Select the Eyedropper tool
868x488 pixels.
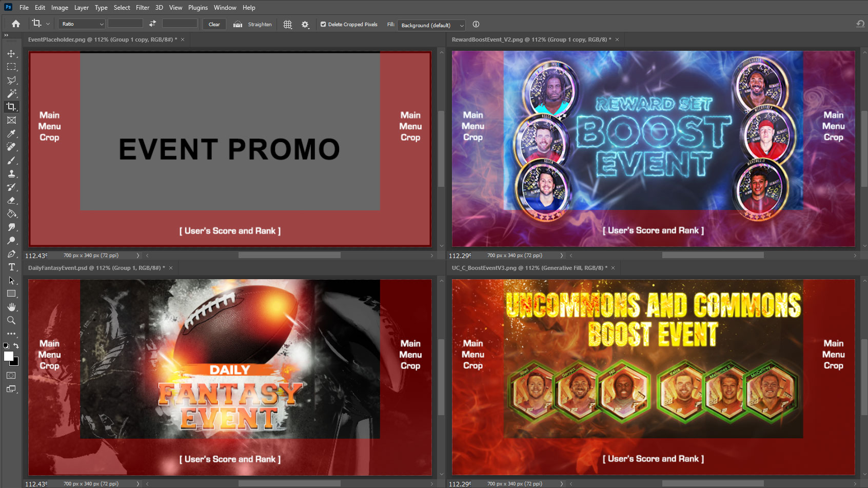coord(11,133)
